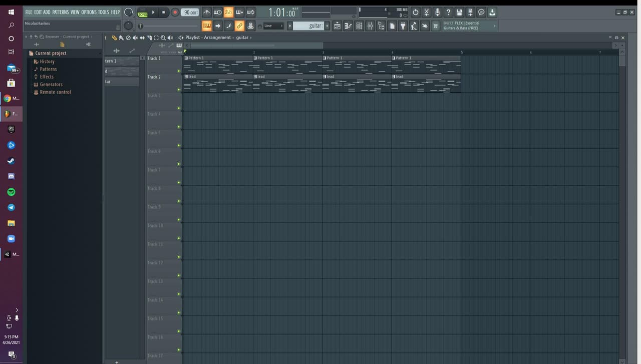Open the guitar pattern selector
Screen dimensions: 641x364
(x=308, y=26)
